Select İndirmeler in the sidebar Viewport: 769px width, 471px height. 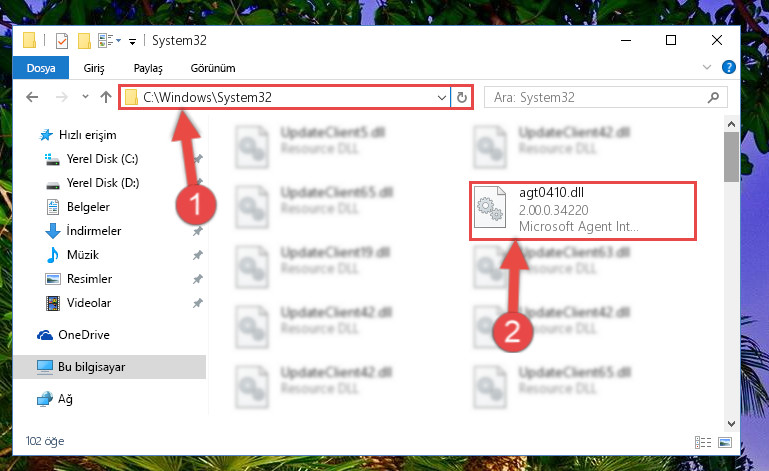(93, 231)
